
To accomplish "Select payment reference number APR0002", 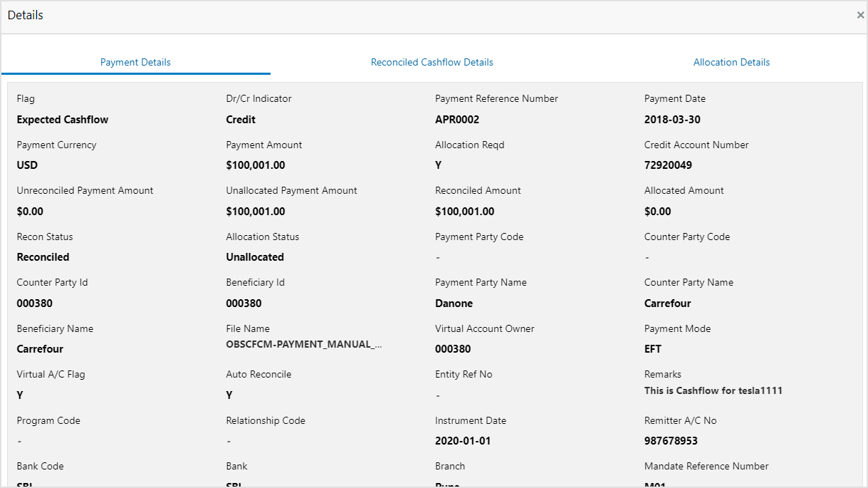I will 457,120.
